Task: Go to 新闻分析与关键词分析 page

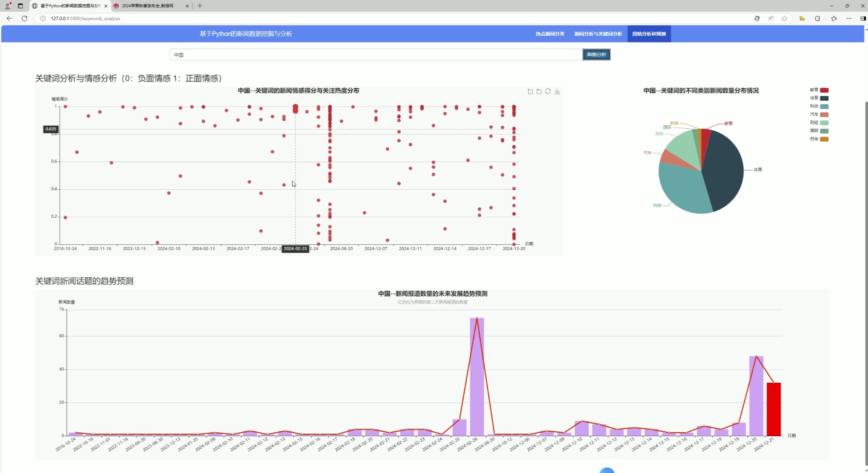Action: click(x=598, y=34)
